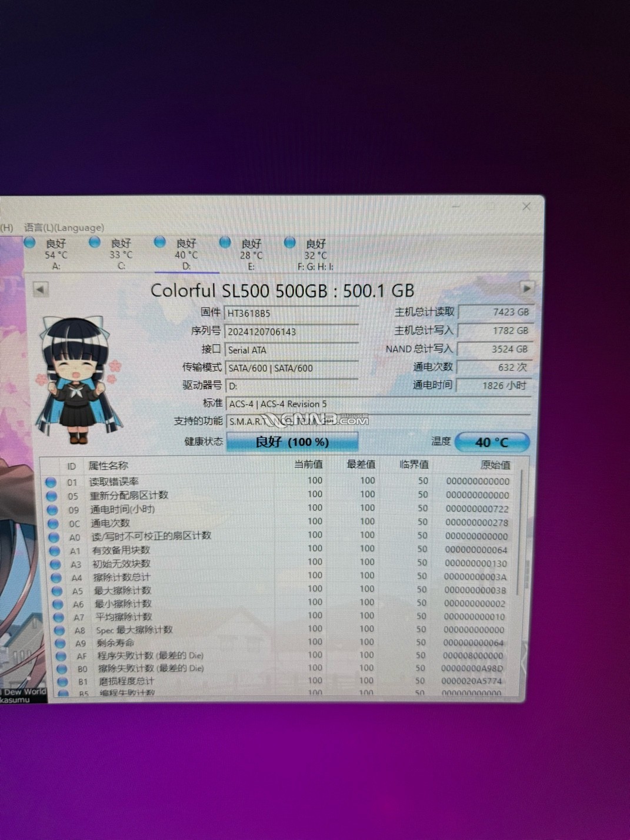Click the next disk right arrow
630x840 pixels.
coord(526,288)
